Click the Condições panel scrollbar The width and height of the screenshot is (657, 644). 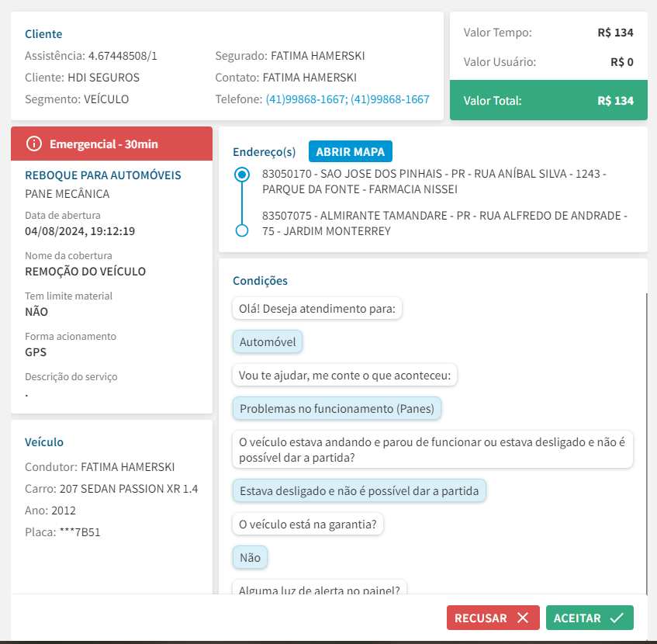pyautogui.click(x=646, y=442)
